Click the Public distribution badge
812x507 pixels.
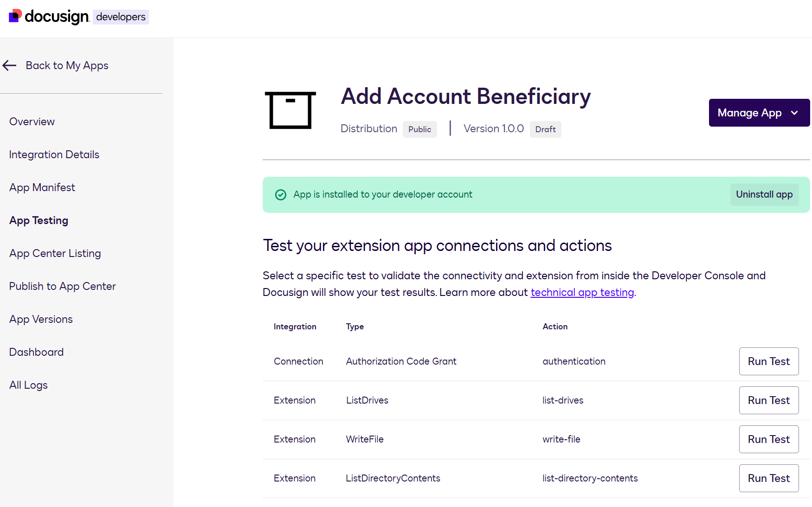[419, 129]
